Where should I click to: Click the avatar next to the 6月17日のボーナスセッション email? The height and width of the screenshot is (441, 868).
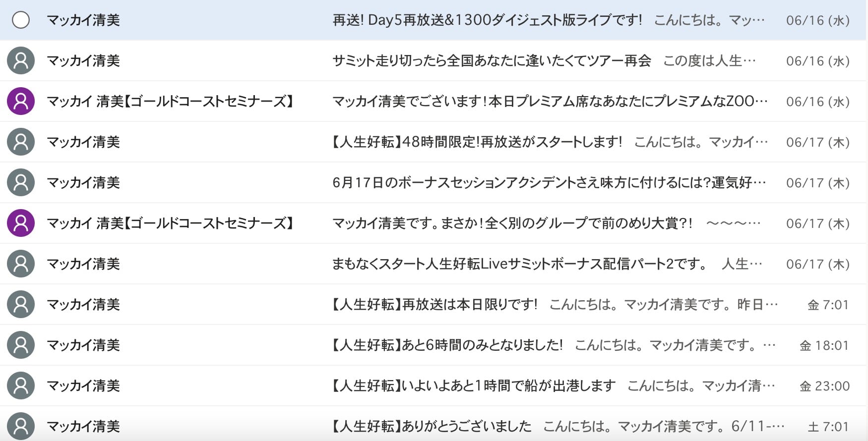pos(21,183)
